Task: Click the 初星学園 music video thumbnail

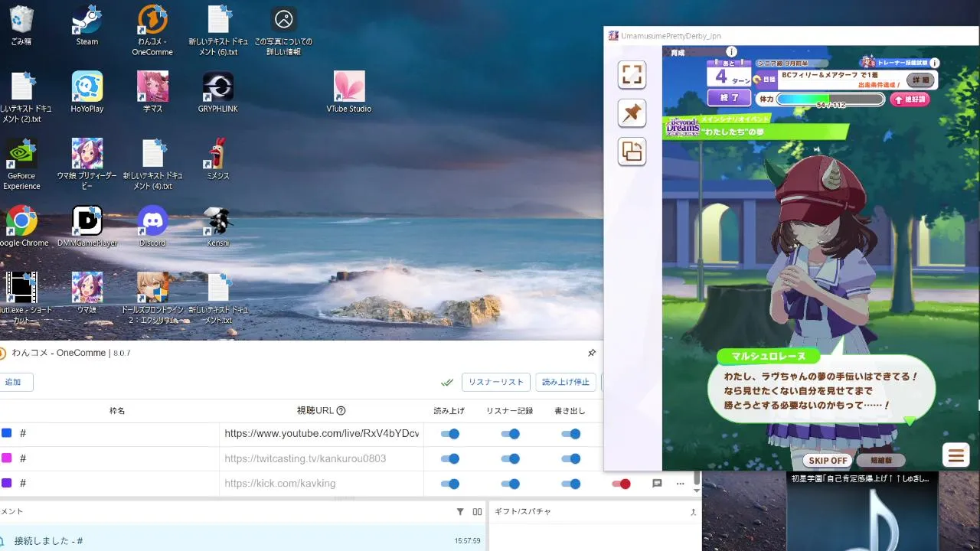Action: (x=862, y=511)
